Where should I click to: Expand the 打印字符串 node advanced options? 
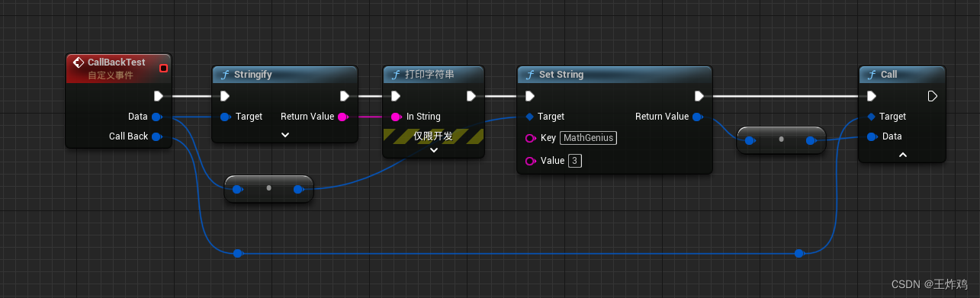click(434, 150)
